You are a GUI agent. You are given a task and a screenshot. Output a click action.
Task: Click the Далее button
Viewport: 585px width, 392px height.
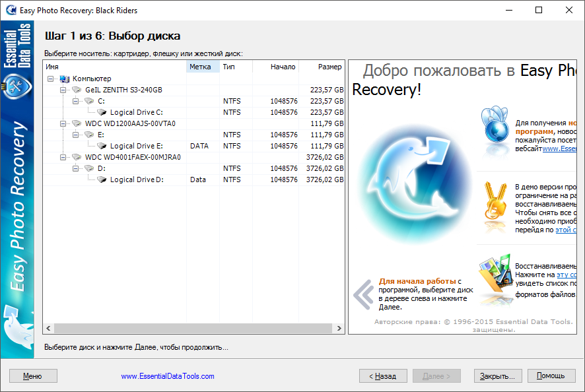click(x=436, y=376)
